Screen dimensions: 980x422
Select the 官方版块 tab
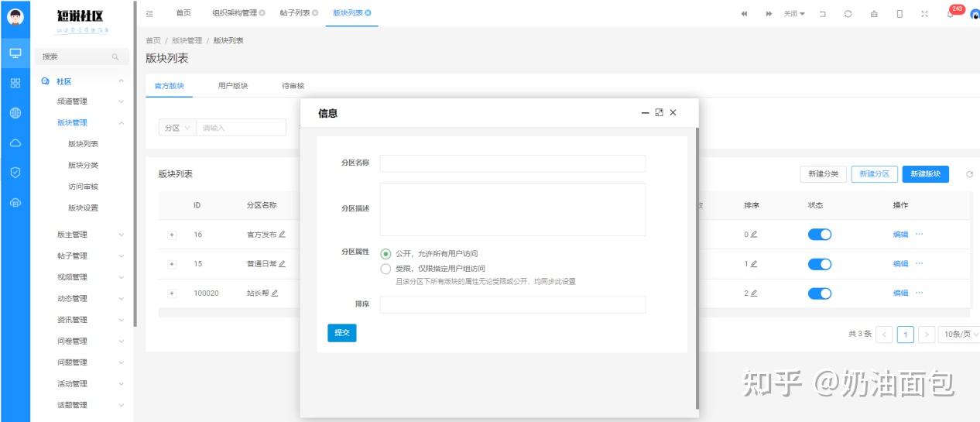click(x=170, y=86)
